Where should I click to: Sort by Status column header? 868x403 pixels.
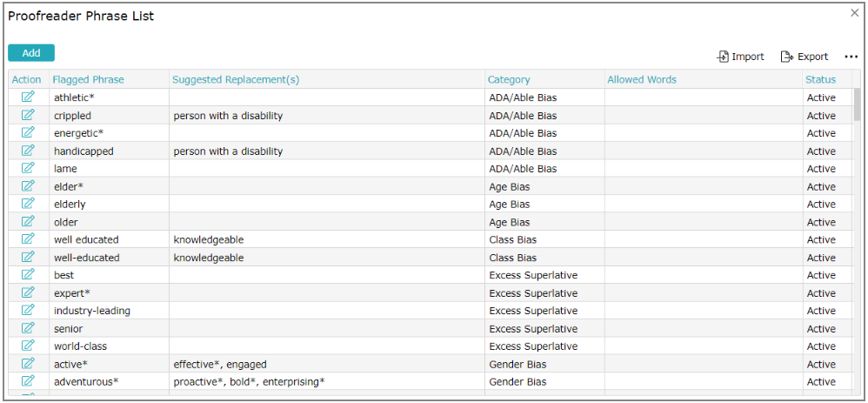pos(820,79)
